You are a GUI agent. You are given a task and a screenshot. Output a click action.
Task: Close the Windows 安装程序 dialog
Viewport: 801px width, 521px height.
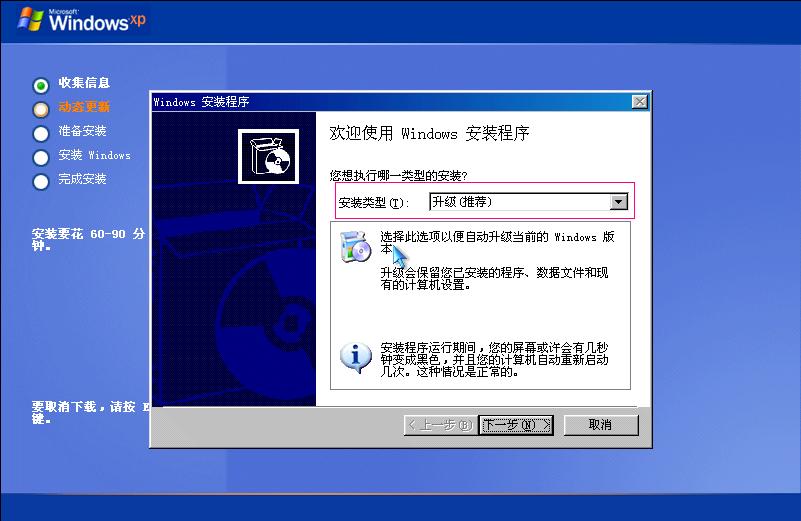[x=640, y=102]
